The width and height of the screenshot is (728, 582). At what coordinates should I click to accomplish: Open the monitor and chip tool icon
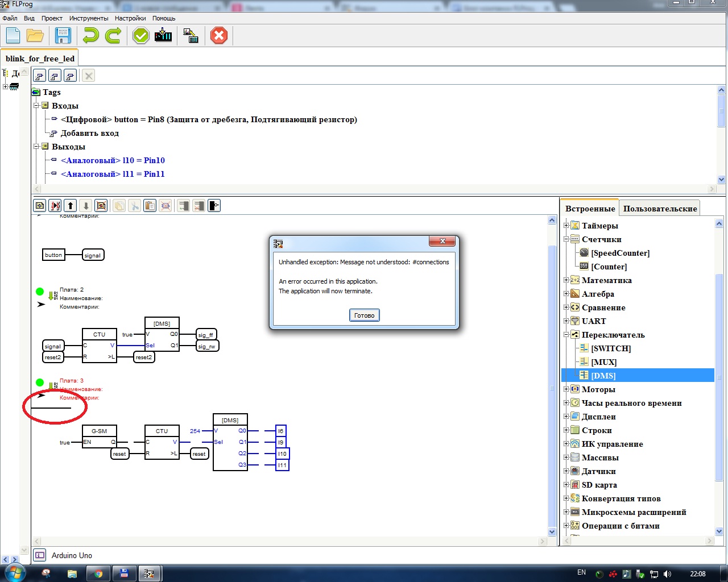click(191, 36)
